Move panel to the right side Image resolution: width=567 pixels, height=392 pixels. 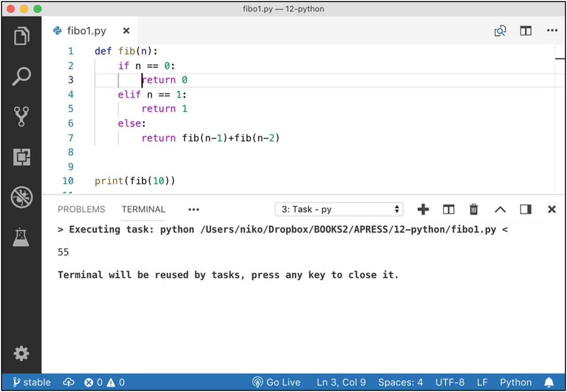(526, 209)
